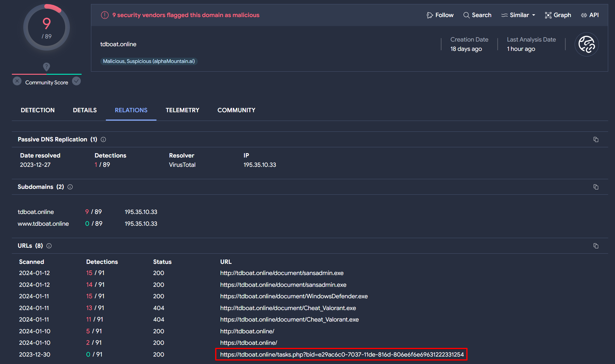This screenshot has height=364, width=615.
Task: Open the TELEMETRY tab
Action: pos(182,110)
